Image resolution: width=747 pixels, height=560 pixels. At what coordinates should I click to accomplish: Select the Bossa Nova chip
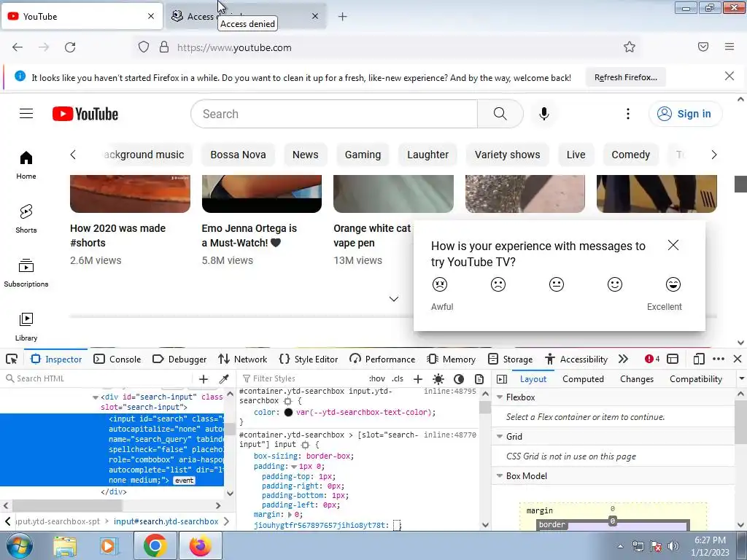click(x=239, y=155)
